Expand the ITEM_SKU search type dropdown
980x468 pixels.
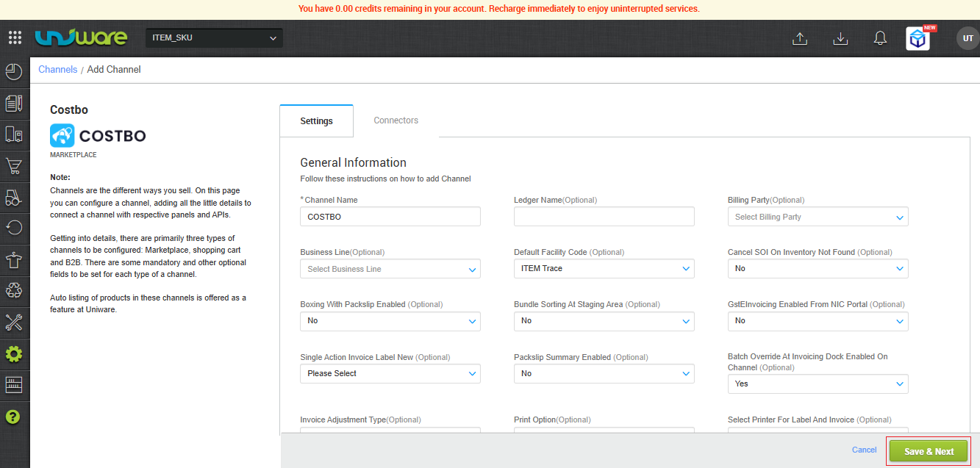coord(214,37)
